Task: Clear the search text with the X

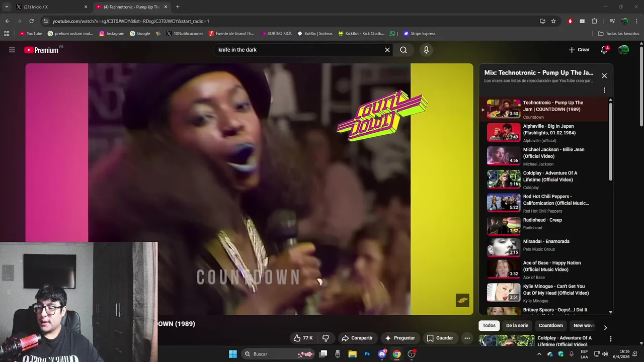Action: 387,50
